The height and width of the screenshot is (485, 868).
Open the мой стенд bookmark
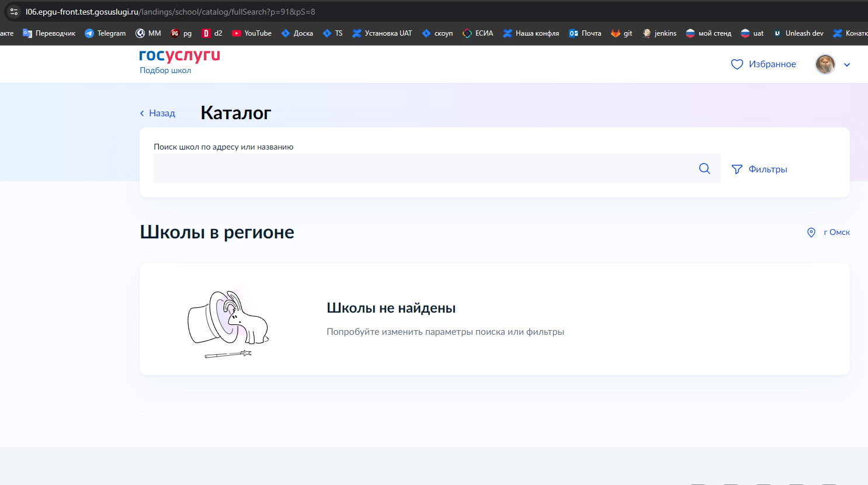[709, 33]
